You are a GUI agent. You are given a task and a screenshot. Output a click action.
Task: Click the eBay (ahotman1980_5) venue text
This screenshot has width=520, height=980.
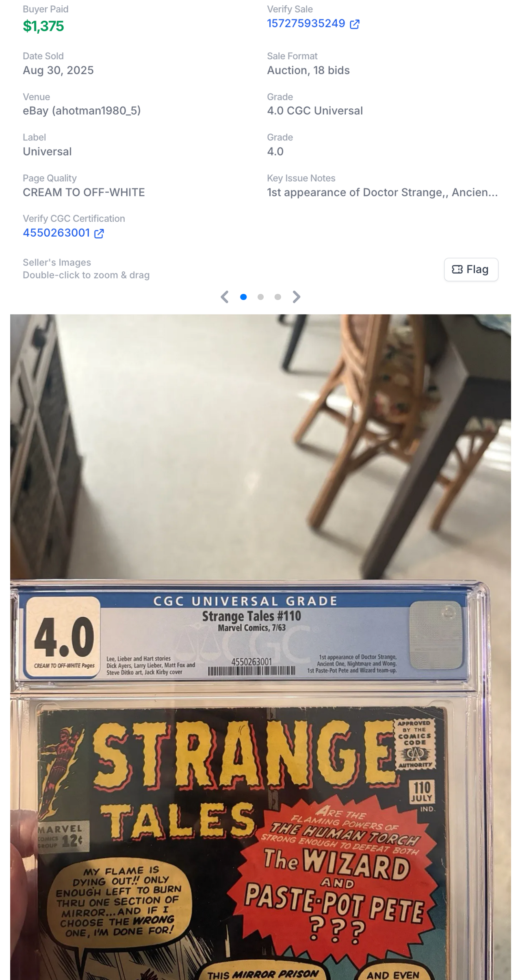point(82,111)
